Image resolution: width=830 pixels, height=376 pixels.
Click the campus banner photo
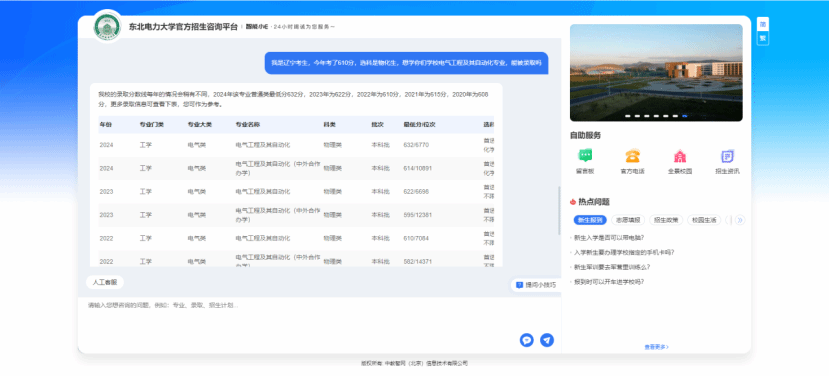point(656,73)
